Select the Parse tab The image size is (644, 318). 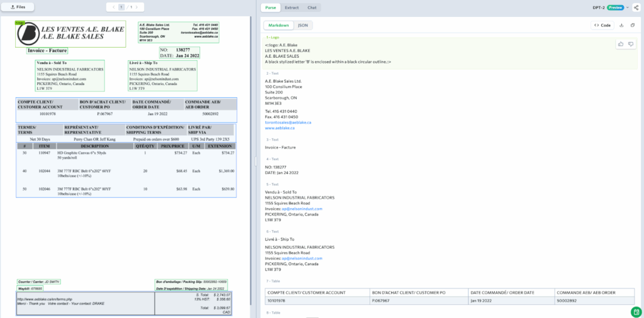tap(271, 8)
